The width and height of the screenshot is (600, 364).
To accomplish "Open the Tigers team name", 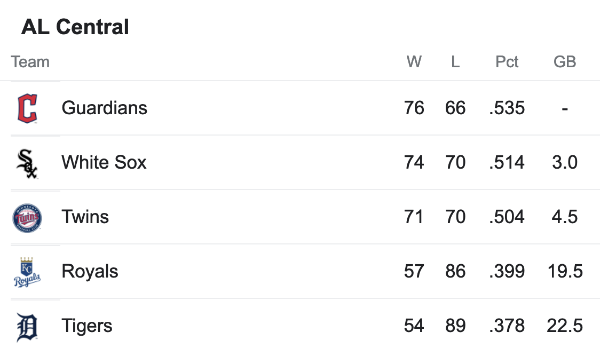I will [x=87, y=326].
